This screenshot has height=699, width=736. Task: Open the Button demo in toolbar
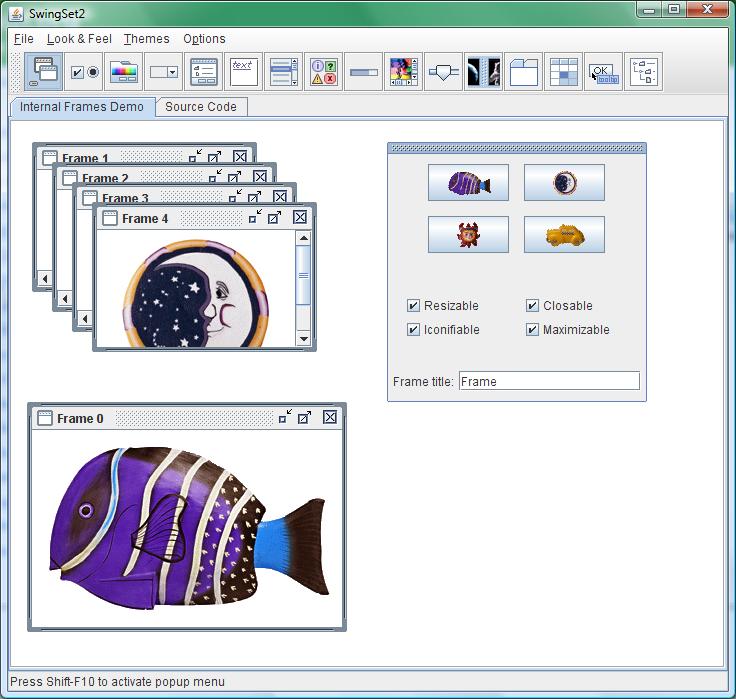click(84, 72)
